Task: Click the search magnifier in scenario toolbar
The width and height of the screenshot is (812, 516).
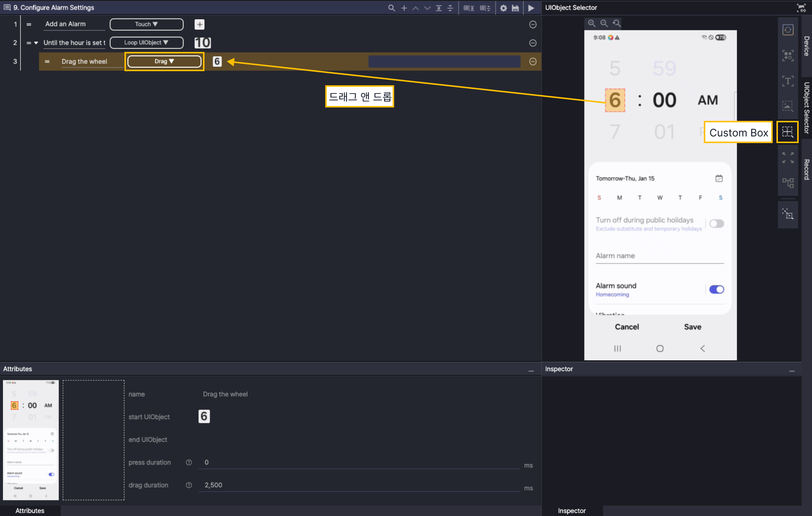Action: pyautogui.click(x=391, y=8)
